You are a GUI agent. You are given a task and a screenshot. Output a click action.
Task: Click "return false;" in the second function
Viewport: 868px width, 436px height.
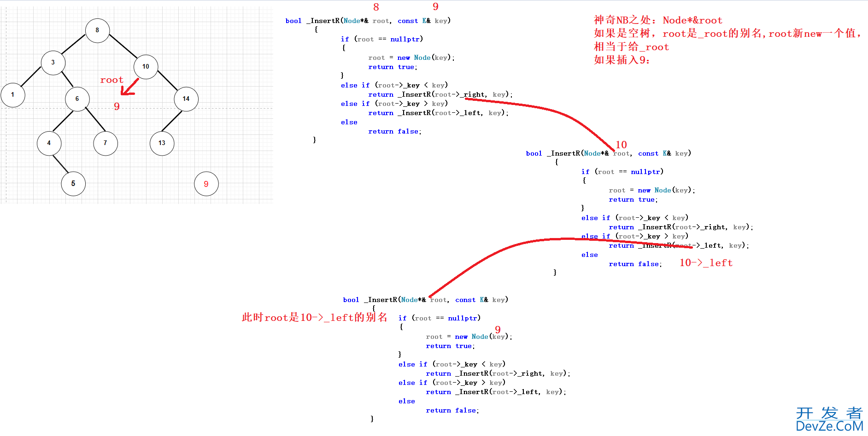click(x=635, y=264)
